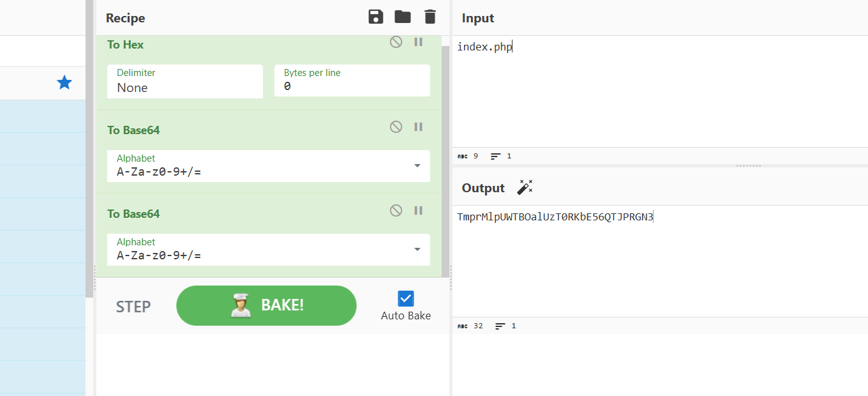
Task: Click the Recipe panel vertical scrollbar
Action: click(x=445, y=160)
